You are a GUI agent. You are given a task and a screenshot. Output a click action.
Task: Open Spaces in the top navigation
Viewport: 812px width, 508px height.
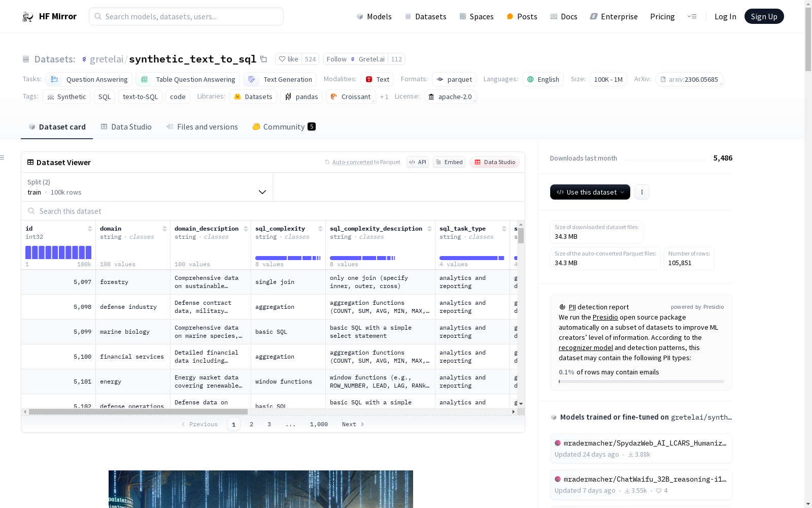tap(476, 16)
